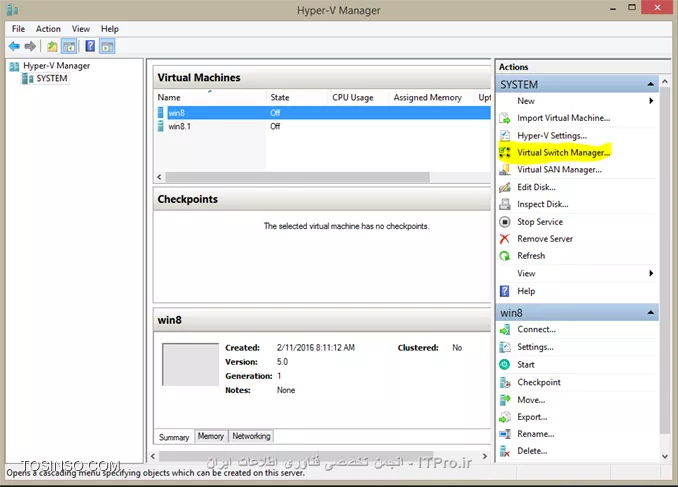This screenshot has height=487, width=678.
Task: Click the Start power icon
Action: 505,365
